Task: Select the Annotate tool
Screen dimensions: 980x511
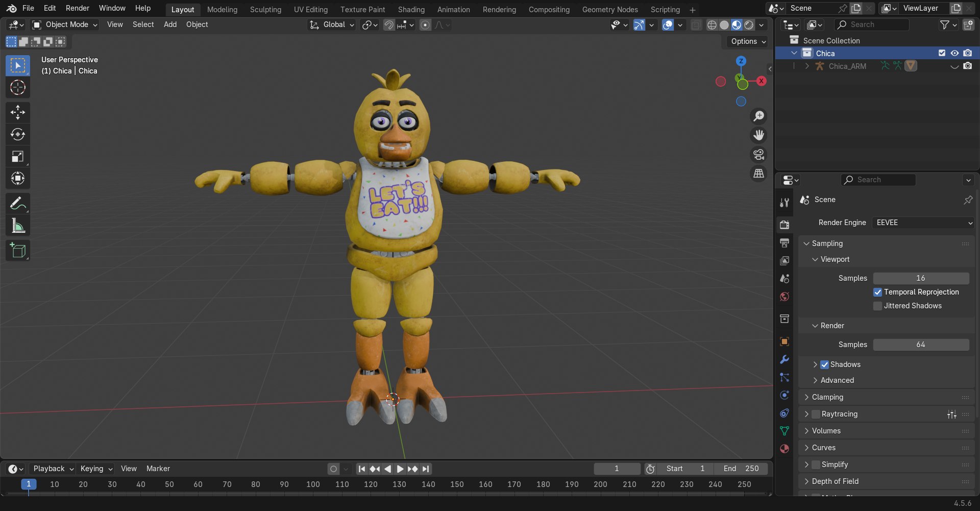Action: (x=18, y=204)
